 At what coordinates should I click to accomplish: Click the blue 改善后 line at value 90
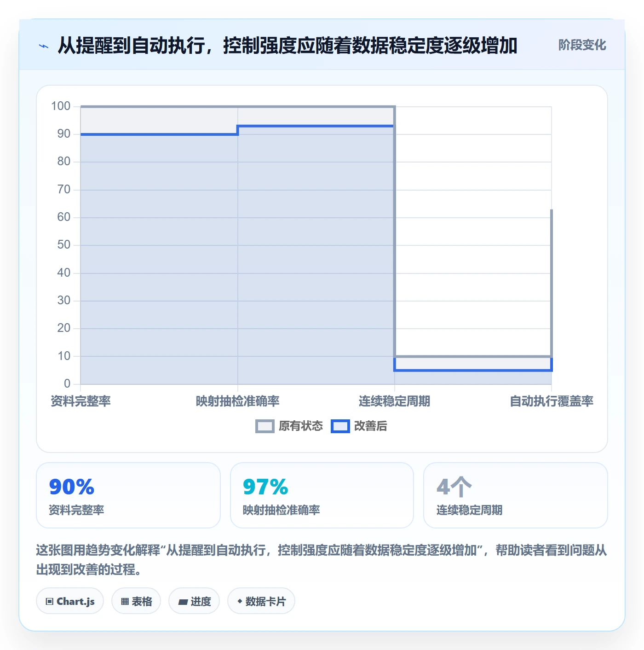click(x=159, y=134)
